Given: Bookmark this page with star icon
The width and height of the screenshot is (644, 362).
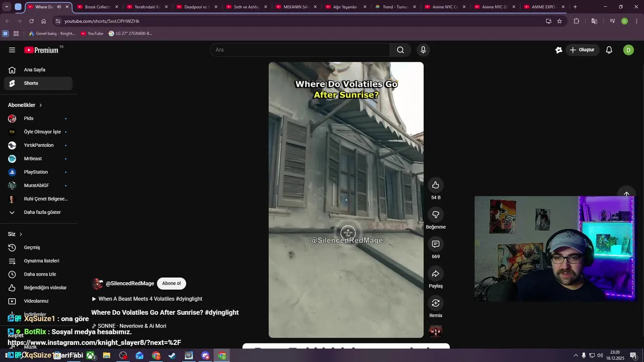Looking at the screenshot, I should click(x=559, y=21).
